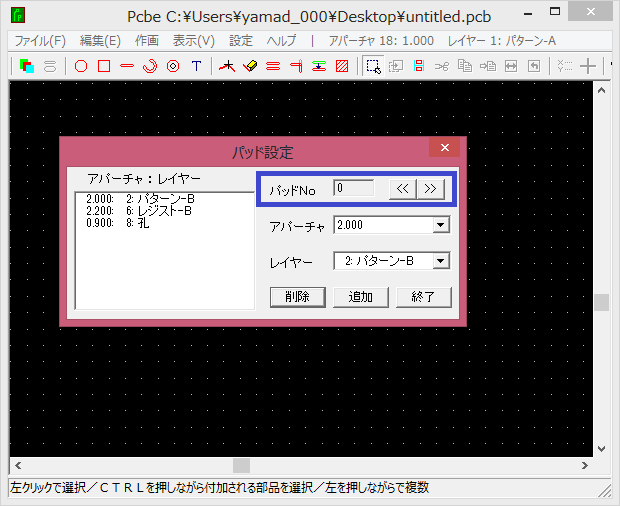Pick the pad (concentric circle) tool

[x=173, y=67]
